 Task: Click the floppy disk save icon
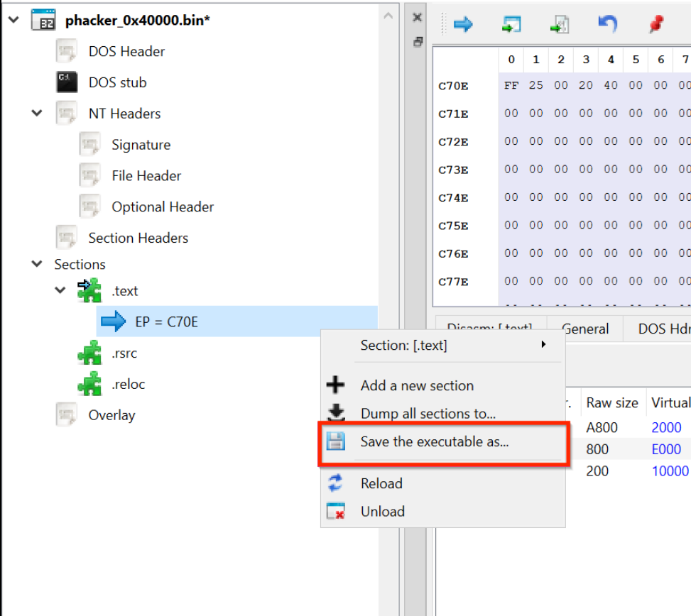coord(336,441)
